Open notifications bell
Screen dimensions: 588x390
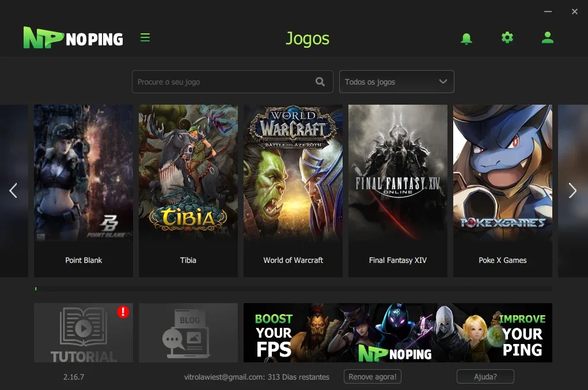pyautogui.click(x=466, y=38)
